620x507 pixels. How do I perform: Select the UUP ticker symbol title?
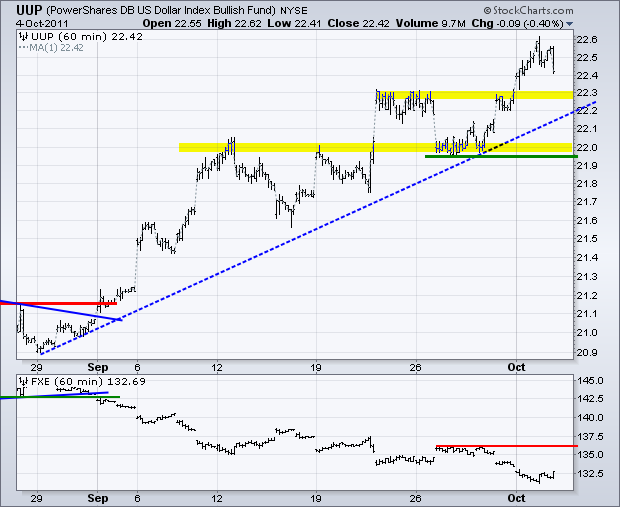click(x=28, y=9)
